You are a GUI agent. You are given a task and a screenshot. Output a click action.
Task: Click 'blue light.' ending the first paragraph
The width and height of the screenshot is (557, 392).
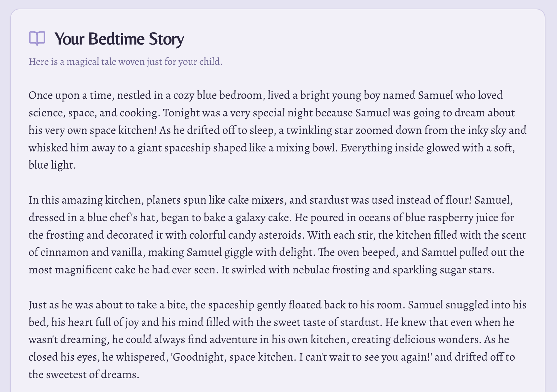point(52,165)
